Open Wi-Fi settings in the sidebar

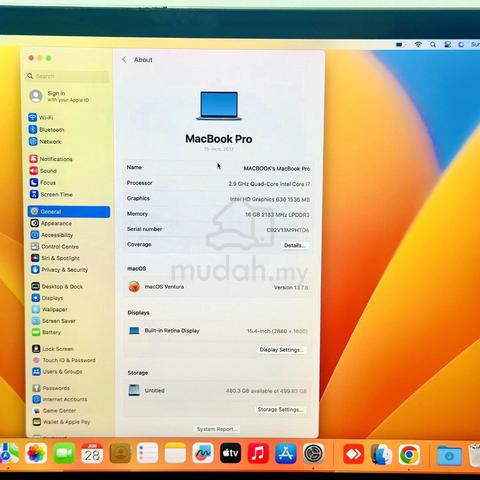(41, 118)
